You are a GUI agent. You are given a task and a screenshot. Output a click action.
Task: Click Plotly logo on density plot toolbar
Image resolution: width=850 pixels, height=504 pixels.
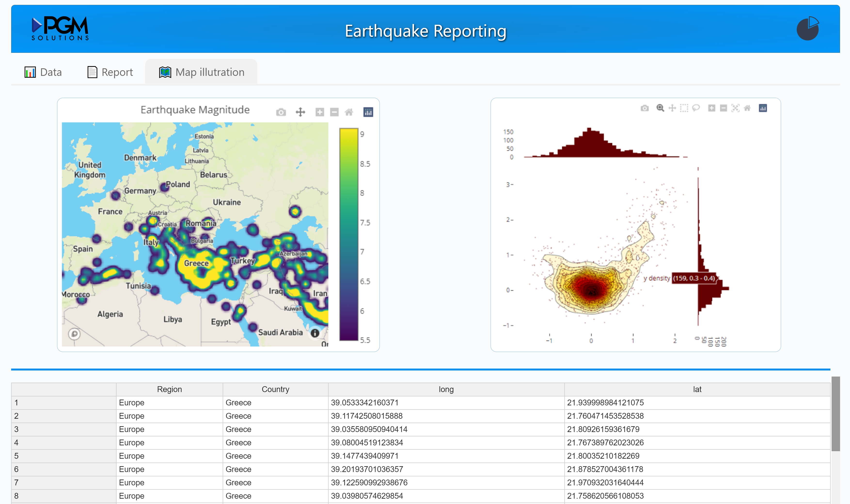tap(763, 108)
